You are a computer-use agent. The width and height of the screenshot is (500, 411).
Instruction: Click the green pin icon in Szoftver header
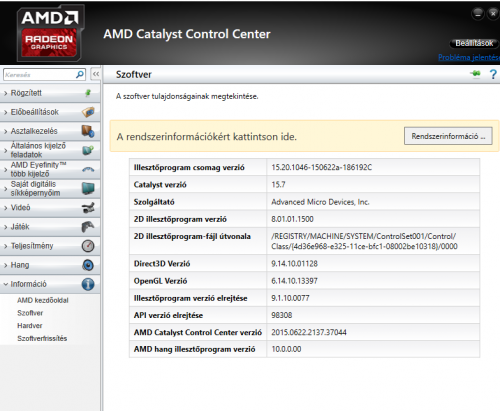[x=475, y=74]
